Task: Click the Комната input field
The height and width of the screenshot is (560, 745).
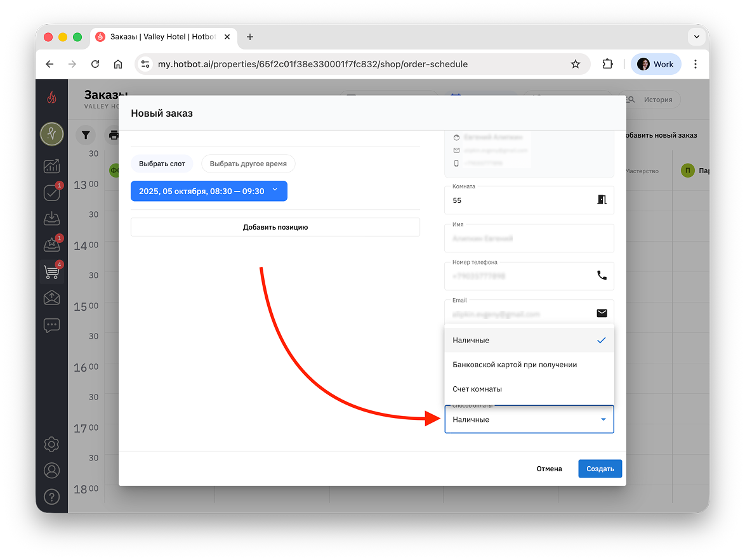Action: tap(529, 200)
